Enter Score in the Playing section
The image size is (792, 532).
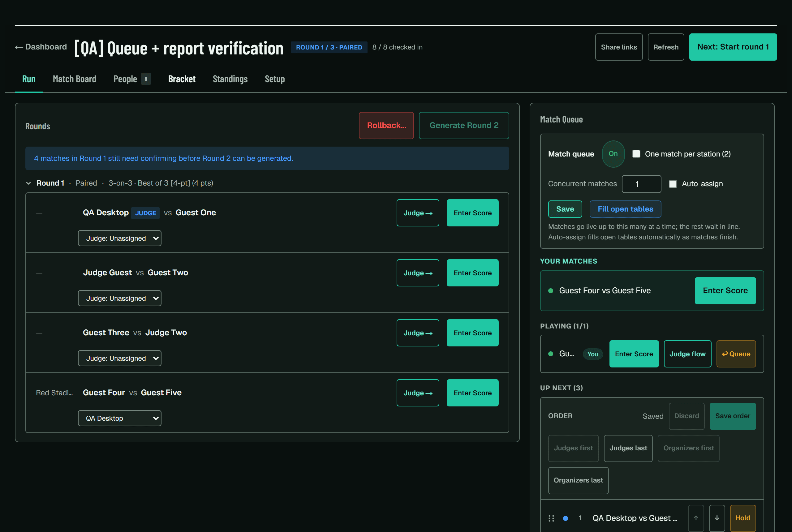634,354
